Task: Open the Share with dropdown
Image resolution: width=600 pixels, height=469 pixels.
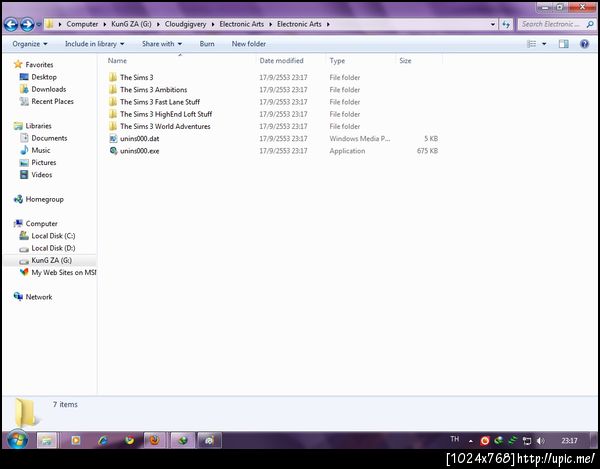Action: (162, 44)
